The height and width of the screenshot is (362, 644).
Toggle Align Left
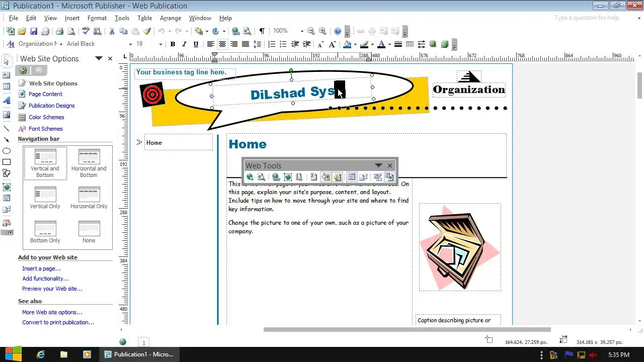(x=210, y=44)
